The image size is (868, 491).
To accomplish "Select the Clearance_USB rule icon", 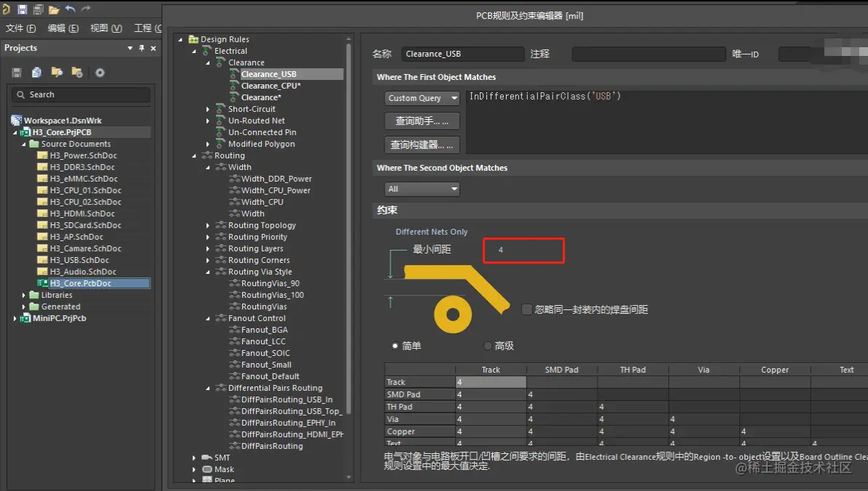I will point(235,74).
